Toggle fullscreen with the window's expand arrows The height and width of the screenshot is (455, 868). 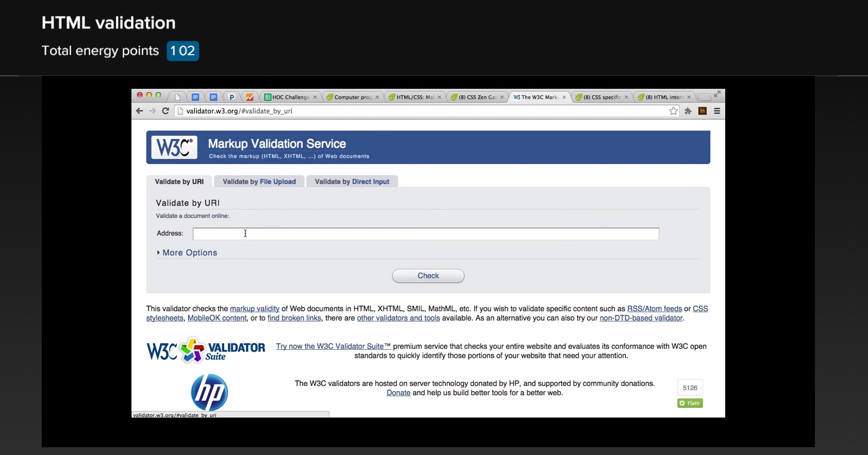717,94
